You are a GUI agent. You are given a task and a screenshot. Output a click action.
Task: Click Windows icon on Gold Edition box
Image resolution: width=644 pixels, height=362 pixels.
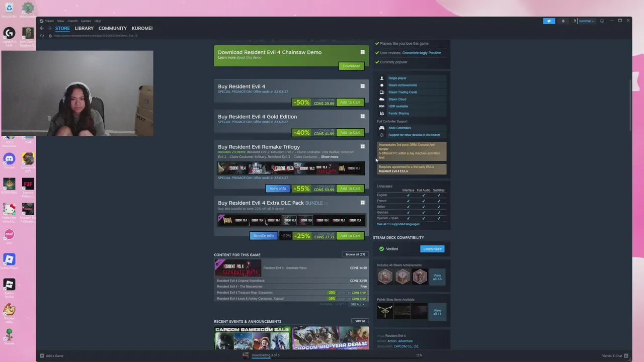pos(362,117)
